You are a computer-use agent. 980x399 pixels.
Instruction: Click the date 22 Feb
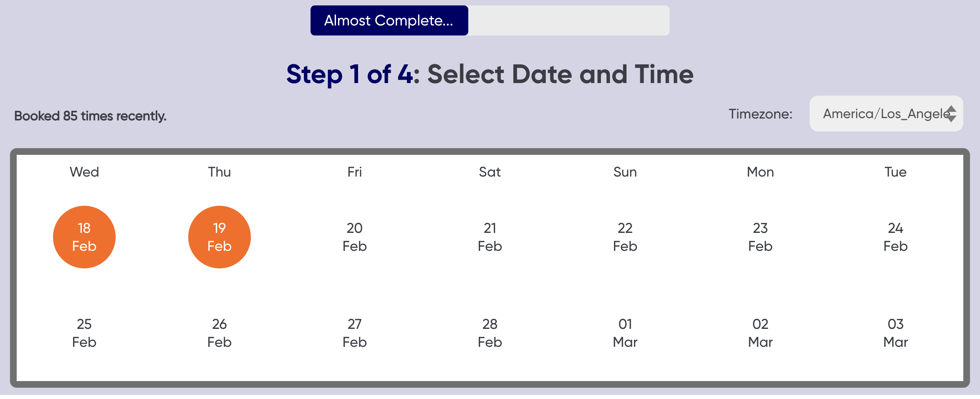624,237
